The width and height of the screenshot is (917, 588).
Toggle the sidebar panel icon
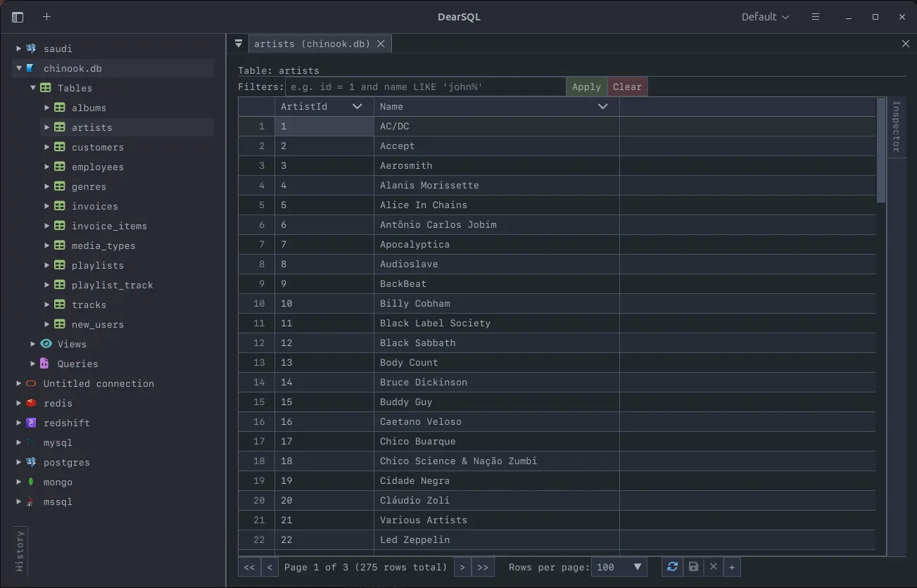pos(18,17)
